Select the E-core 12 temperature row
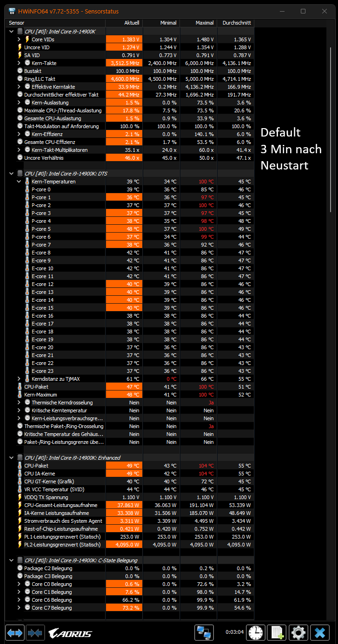This screenshot has width=338, height=644. pos(130,284)
